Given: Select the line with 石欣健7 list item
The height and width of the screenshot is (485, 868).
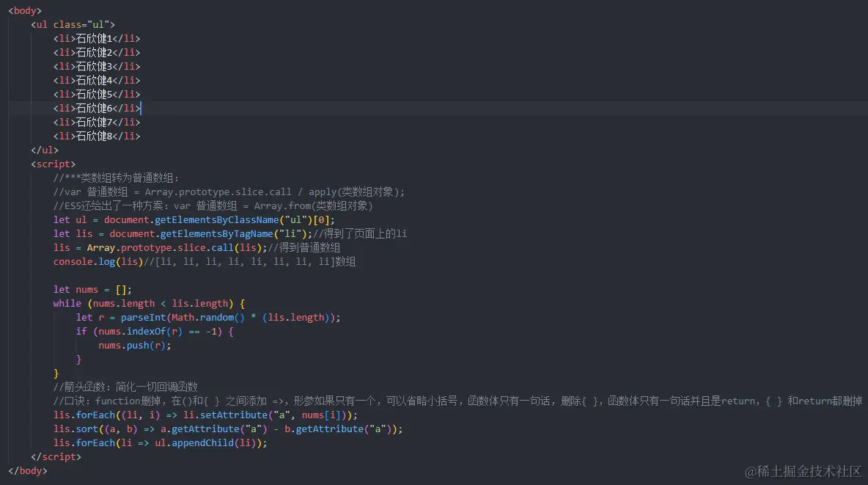Looking at the screenshot, I should pyautogui.click(x=97, y=122).
